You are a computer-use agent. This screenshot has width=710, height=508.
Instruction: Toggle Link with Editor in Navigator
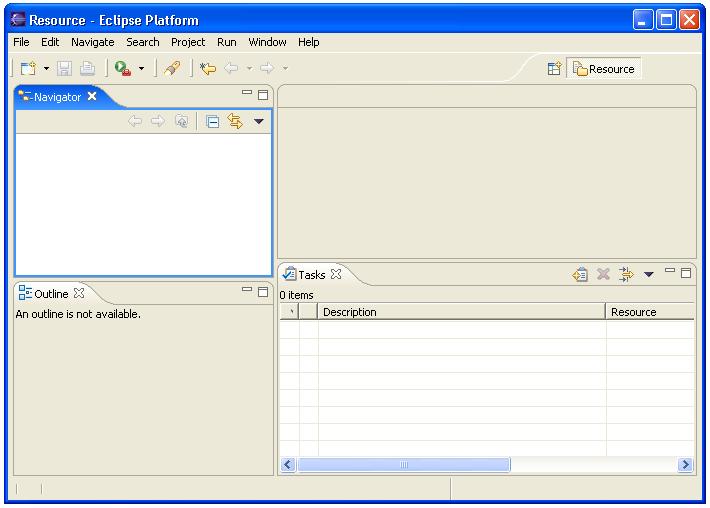coord(235,121)
